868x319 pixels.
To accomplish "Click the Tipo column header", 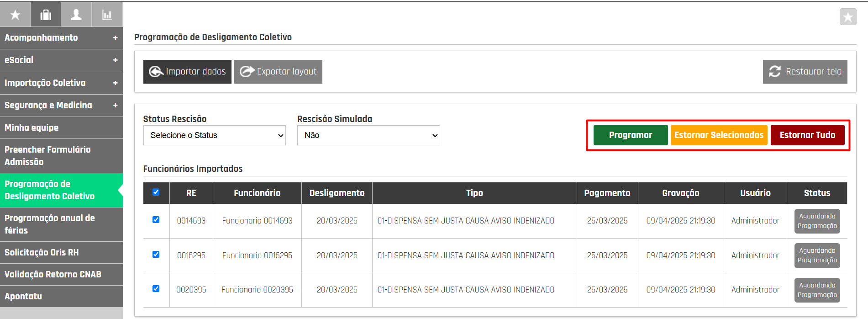I will pos(474,193).
